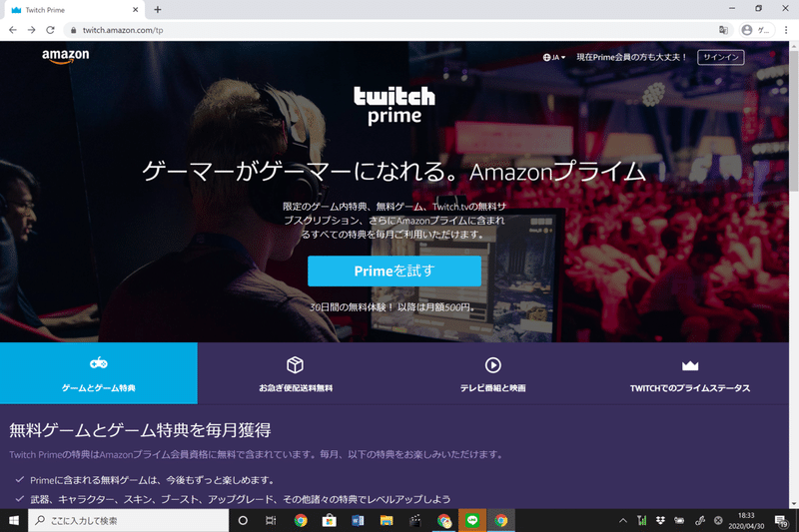Click the Amazon logo in the page header
799x532 pixels.
(65, 56)
